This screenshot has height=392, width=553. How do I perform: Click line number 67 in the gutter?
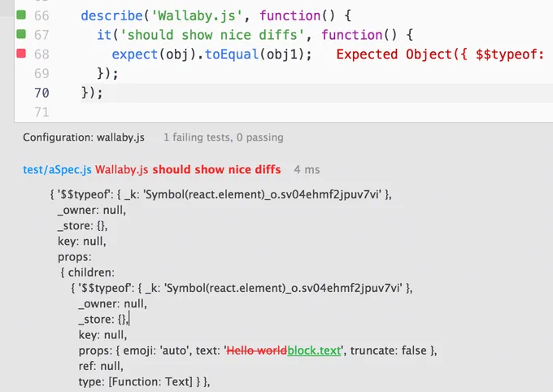(41, 35)
